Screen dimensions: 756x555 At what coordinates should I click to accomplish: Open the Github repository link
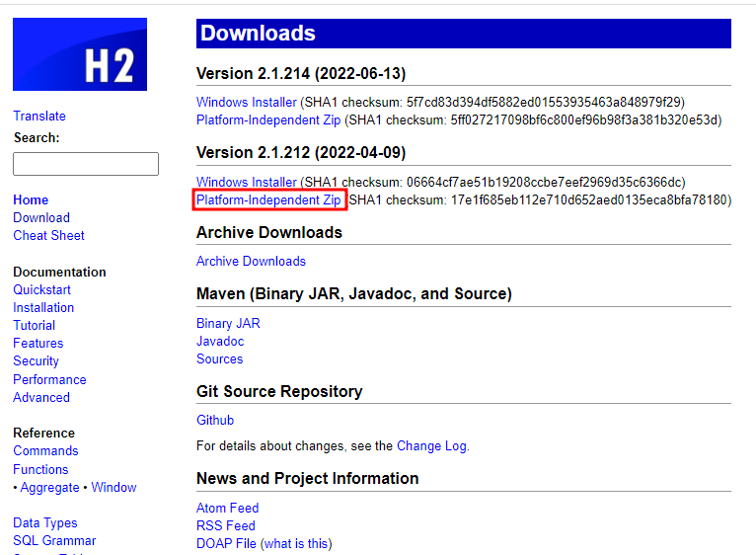tap(215, 421)
